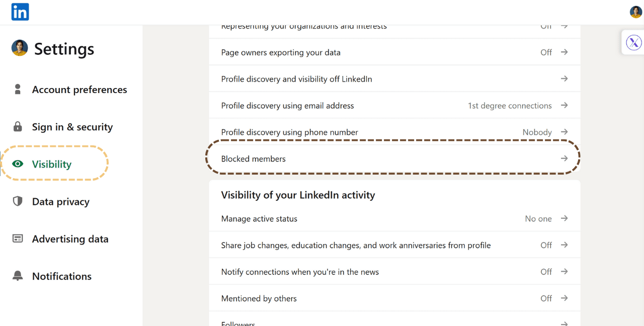This screenshot has height=326, width=644.
Task: Select Data privacy in settings sidebar
Action: point(60,202)
